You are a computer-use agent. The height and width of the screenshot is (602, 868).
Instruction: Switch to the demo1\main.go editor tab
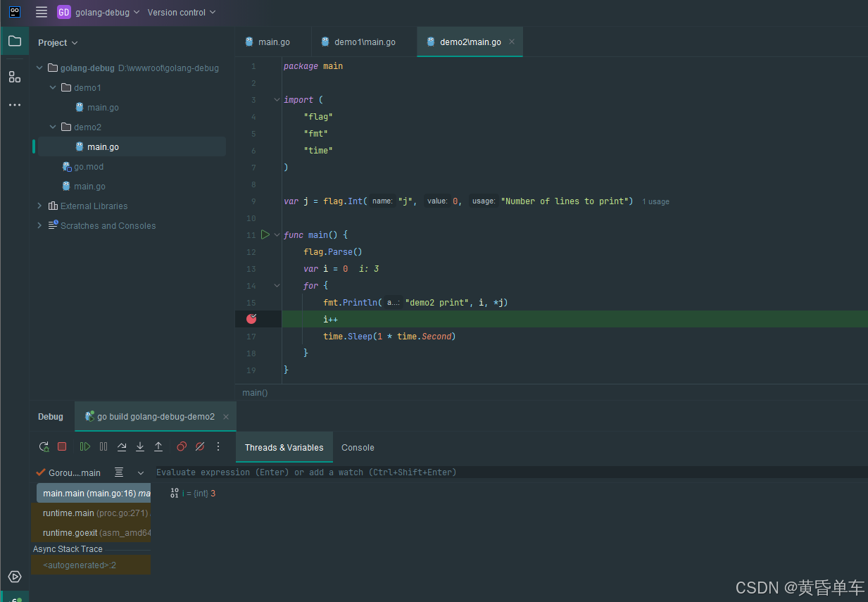364,42
